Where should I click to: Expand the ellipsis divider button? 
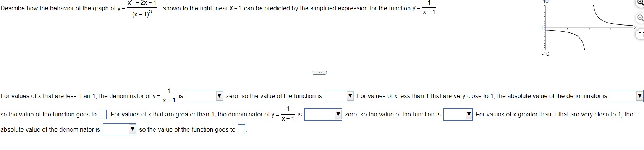coord(319,73)
